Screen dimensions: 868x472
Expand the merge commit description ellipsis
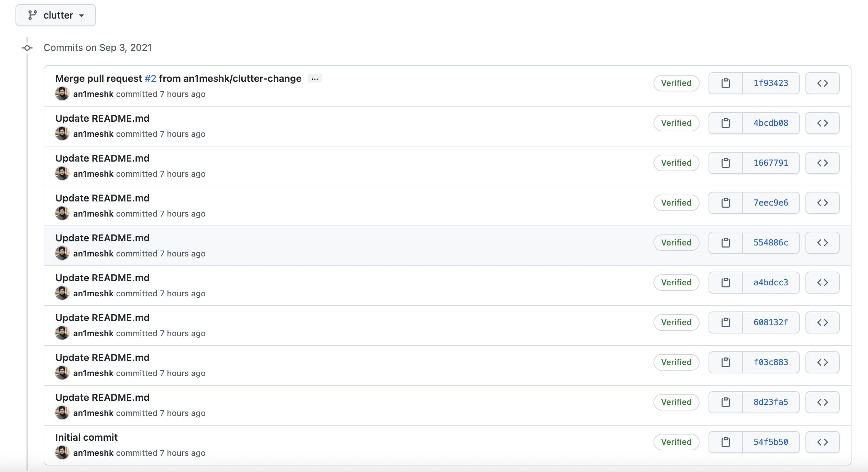pos(315,79)
